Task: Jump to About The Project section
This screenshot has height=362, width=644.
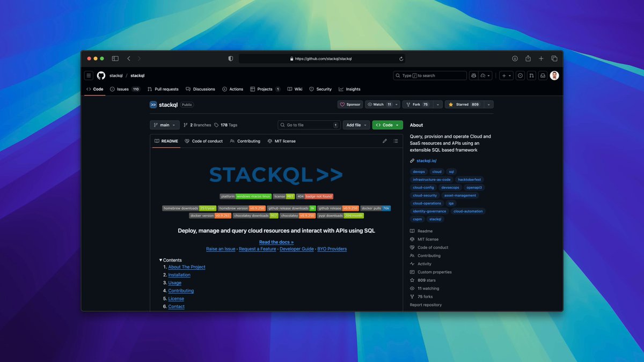Action: click(187, 267)
